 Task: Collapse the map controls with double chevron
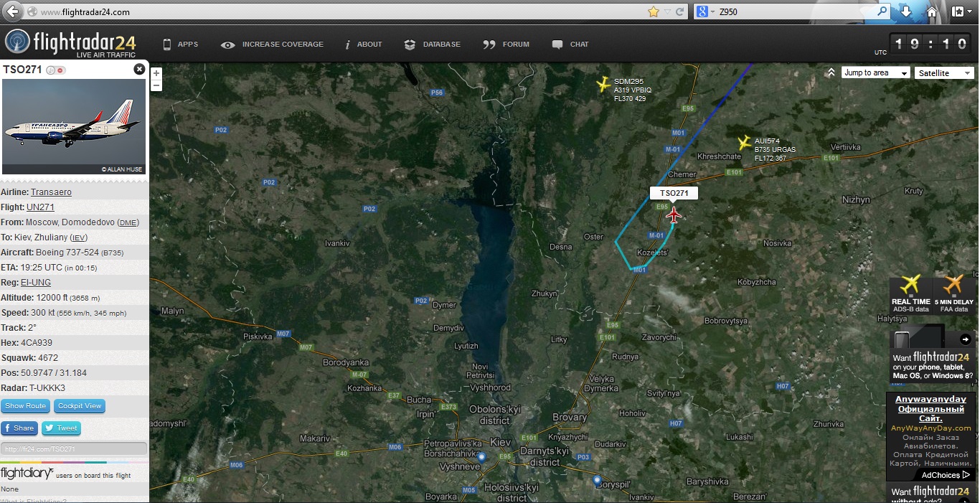coord(831,72)
